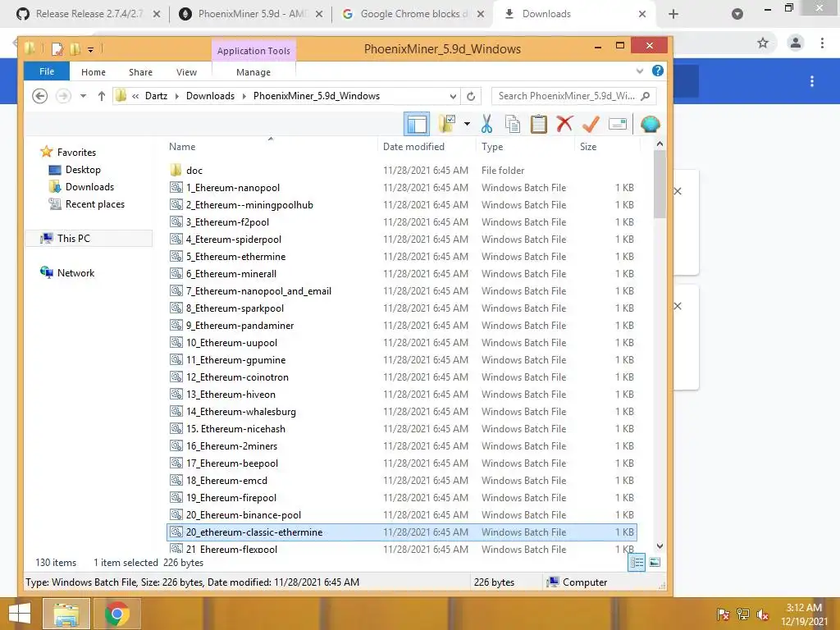Expand the ribbon with chevron arrow

(x=640, y=71)
